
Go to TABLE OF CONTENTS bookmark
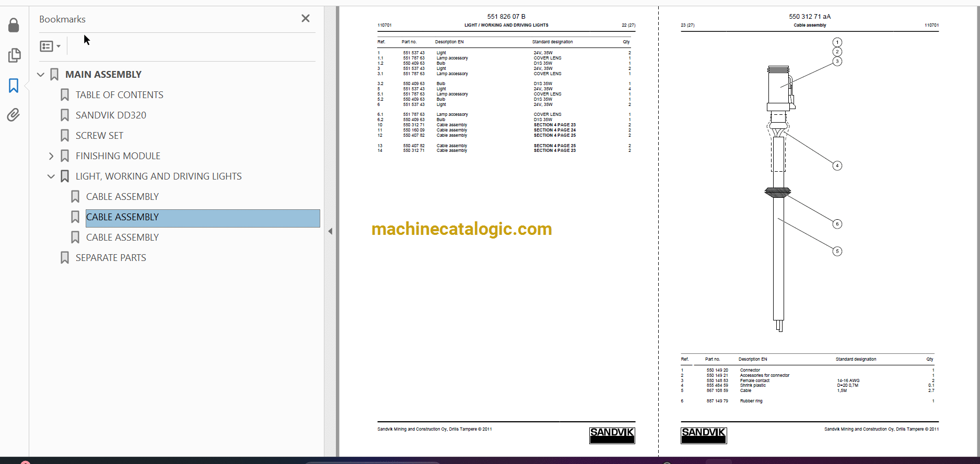(119, 95)
